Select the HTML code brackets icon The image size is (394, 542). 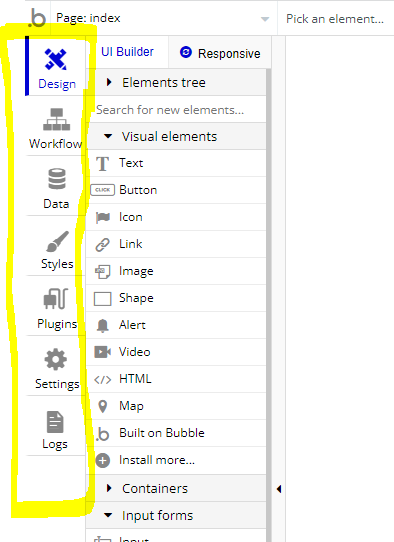pos(103,380)
